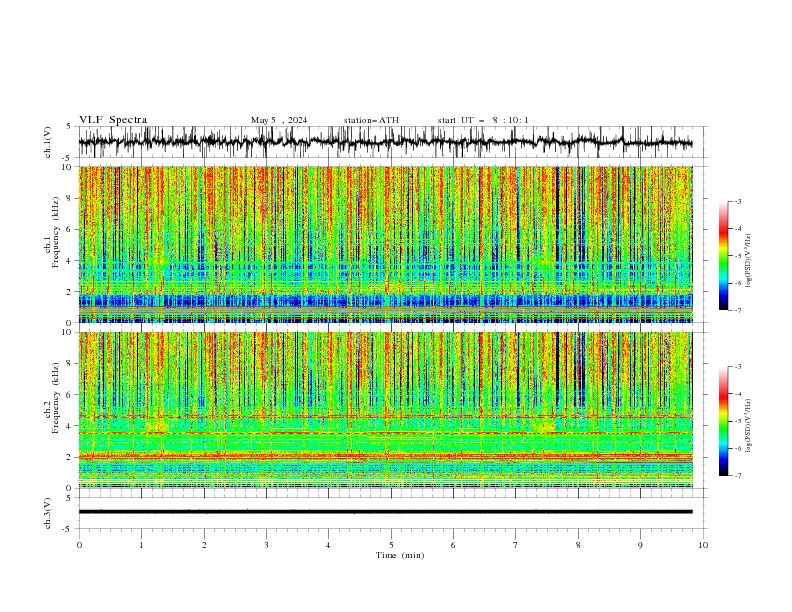This screenshot has height=612, width=792.
Task: Click the '5' tick on time axis
Action: tap(391, 545)
